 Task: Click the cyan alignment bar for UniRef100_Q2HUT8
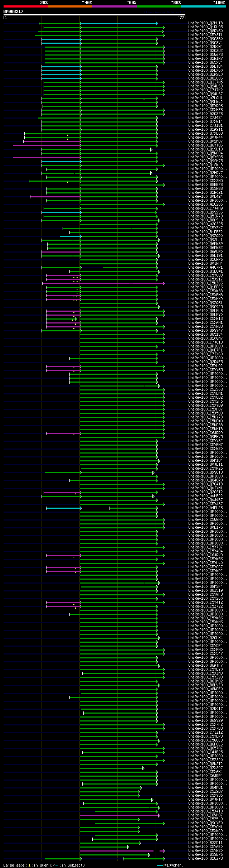coord(119,23)
